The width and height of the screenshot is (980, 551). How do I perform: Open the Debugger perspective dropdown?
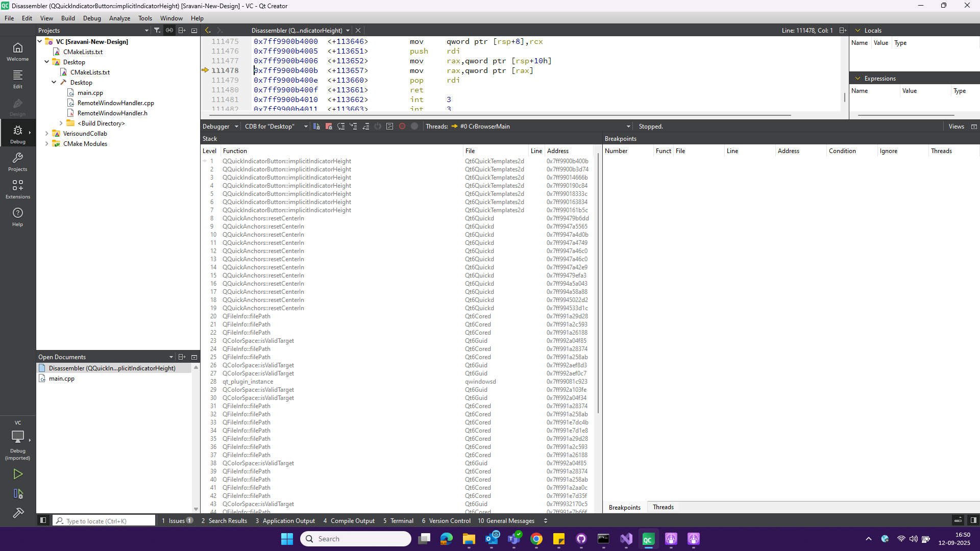coord(220,127)
